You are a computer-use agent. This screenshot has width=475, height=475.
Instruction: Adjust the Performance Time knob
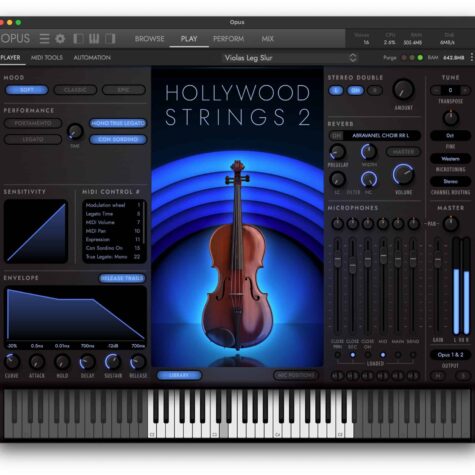[75, 132]
